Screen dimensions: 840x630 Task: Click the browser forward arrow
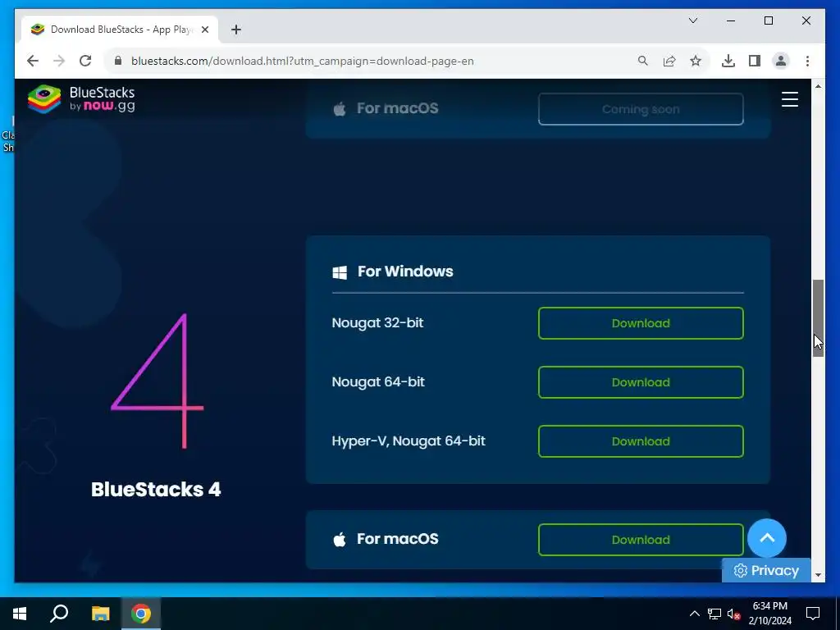pyautogui.click(x=59, y=61)
